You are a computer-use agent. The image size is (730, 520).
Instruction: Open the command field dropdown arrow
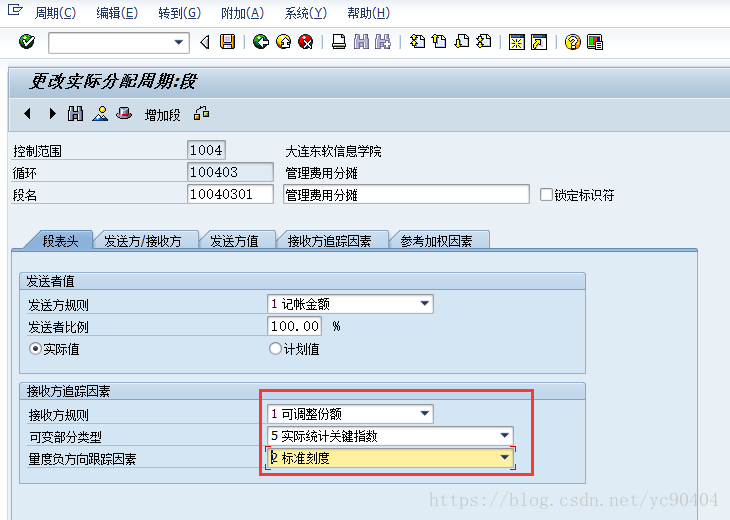178,42
